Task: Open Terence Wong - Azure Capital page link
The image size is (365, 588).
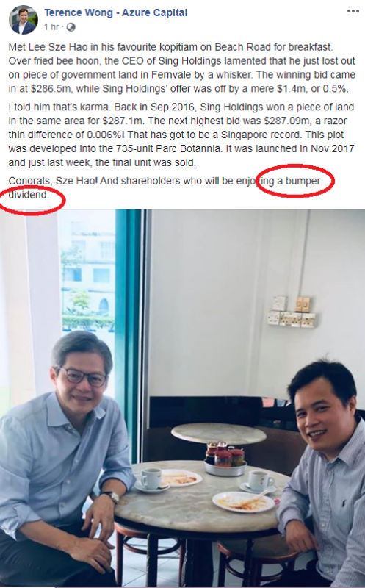Action: 116,12
